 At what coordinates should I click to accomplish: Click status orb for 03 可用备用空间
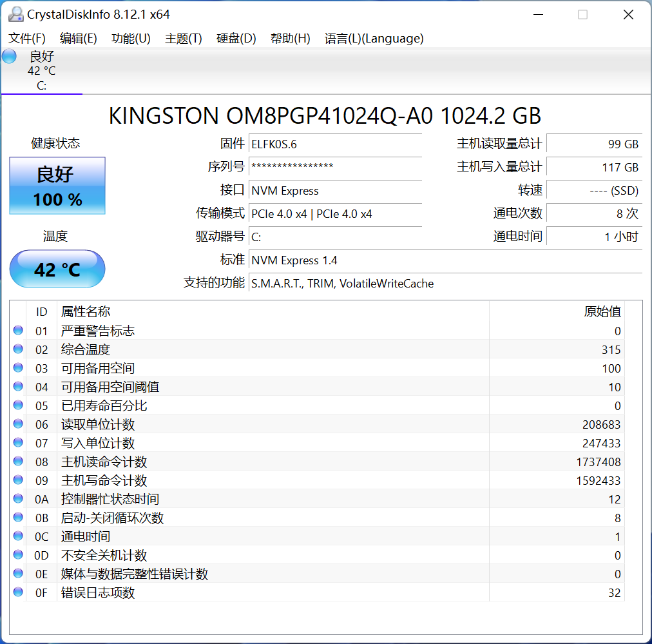coord(18,367)
